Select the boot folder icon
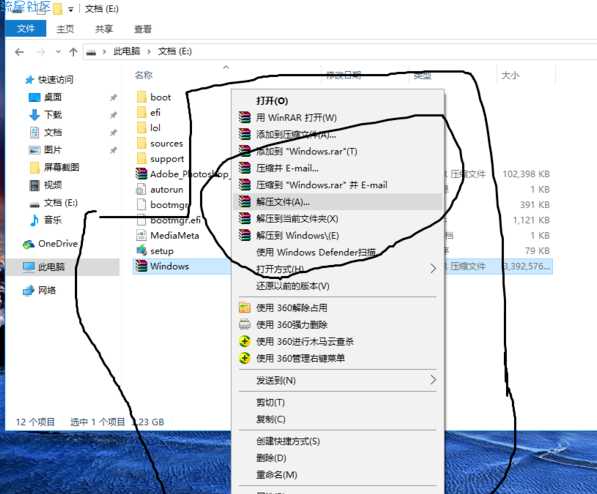 click(141, 97)
